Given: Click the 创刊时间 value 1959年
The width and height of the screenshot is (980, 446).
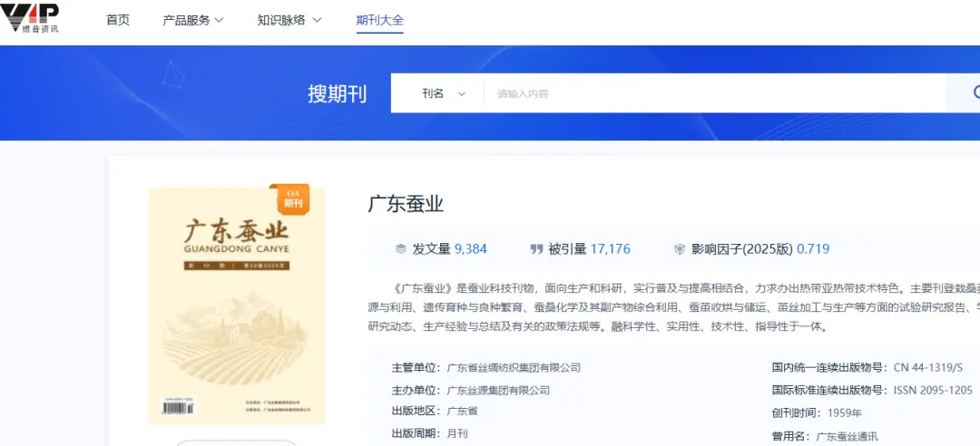Looking at the screenshot, I should coord(845,412).
